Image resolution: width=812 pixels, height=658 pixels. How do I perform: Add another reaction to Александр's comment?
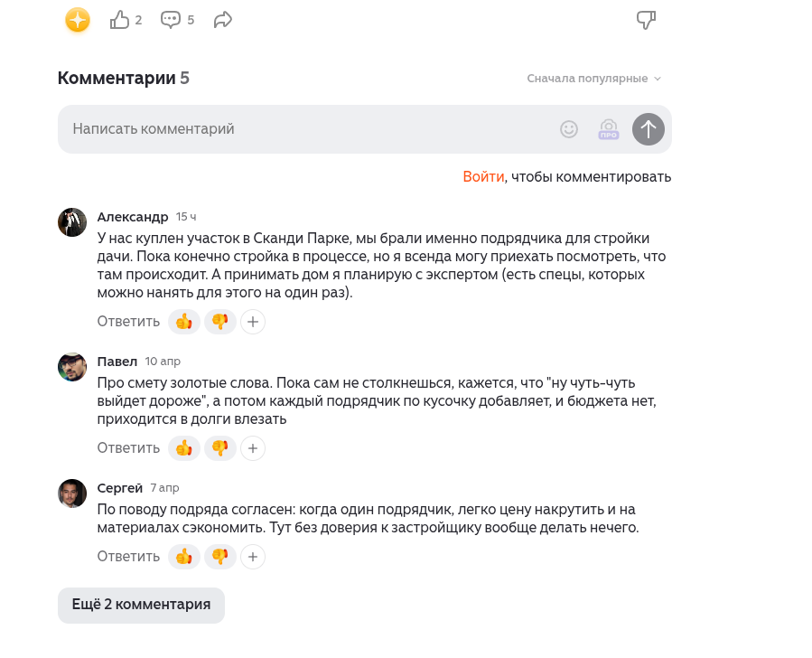253,322
